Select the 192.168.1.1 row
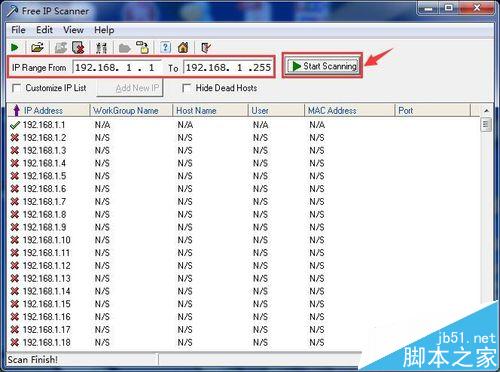The image size is (500, 372). coord(243,125)
